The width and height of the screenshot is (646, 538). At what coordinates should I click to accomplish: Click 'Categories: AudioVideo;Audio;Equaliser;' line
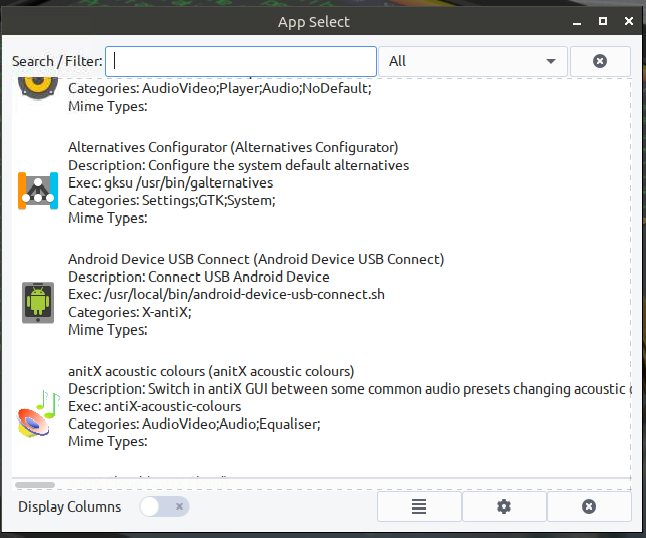pyautogui.click(x=194, y=424)
